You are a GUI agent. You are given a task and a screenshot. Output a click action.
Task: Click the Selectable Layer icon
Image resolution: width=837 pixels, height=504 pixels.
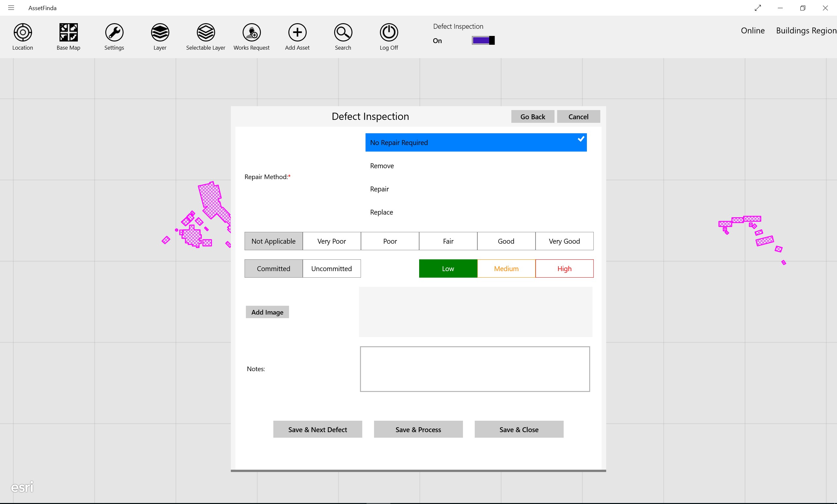206,33
